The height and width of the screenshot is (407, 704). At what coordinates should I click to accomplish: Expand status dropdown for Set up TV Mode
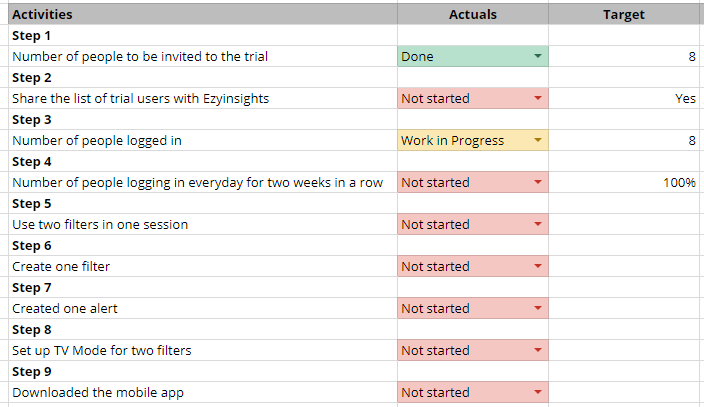(x=537, y=350)
